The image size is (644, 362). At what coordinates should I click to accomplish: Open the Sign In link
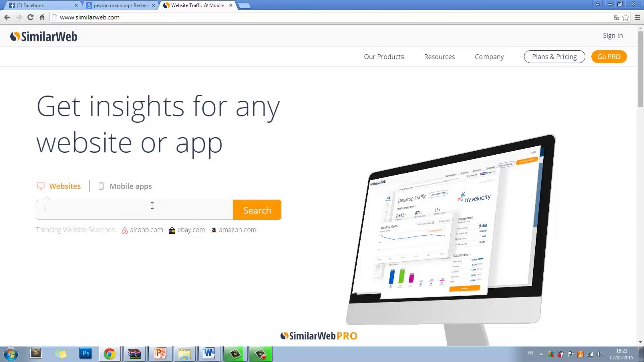[x=613, y=36]
